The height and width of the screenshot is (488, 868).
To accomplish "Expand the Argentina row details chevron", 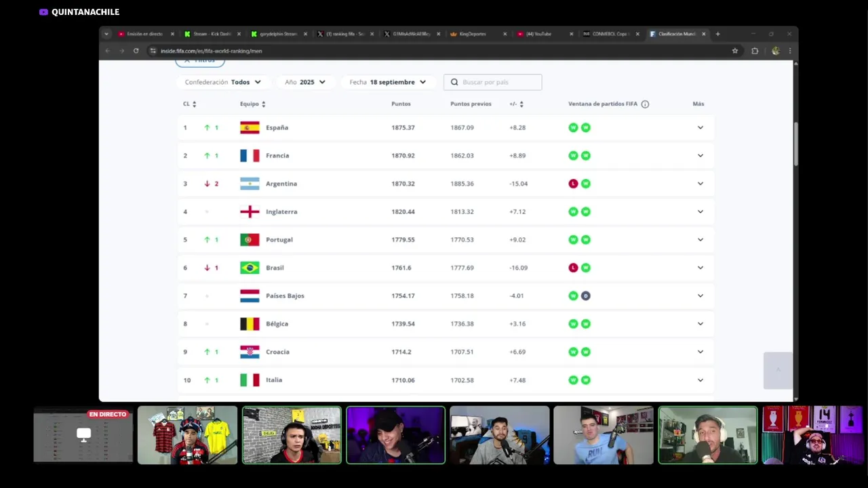I will (701, 184).
